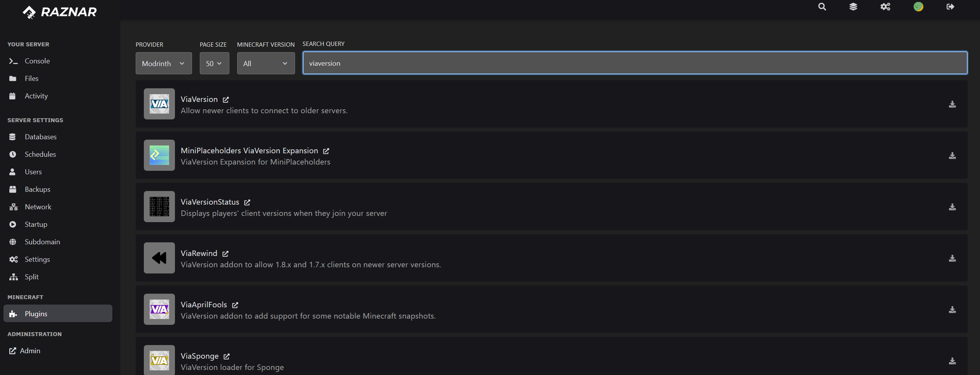Open Startup in sidebar
The width and height of the screenshot is (980, 375).
tap(58, 224)
